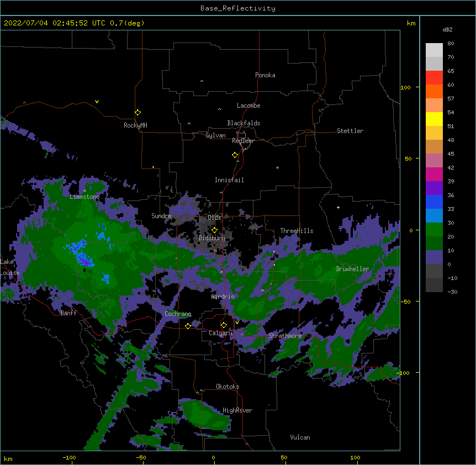Click the Limestone label
Image resolution: width=476 pixels, height=465 pixels.
[x=84, y=197]
